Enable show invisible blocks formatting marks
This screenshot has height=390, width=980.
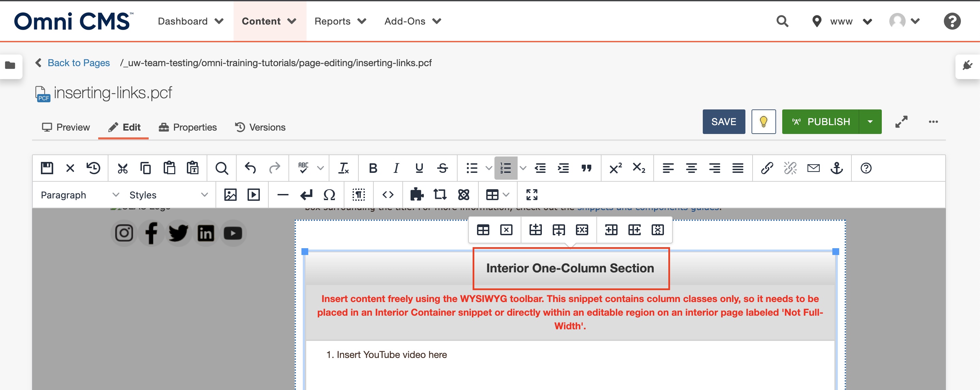click(x=359, y=194)
